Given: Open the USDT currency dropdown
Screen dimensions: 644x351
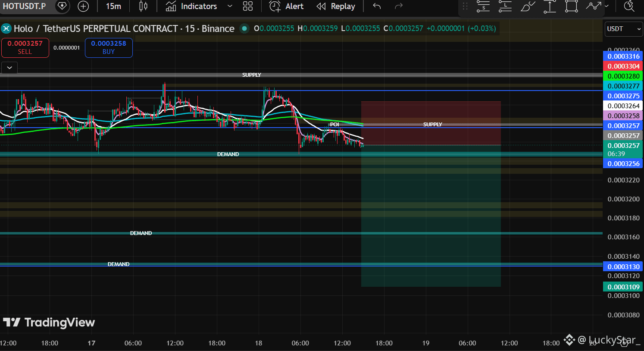Looking at the screenshot, I should click(624, 29).
